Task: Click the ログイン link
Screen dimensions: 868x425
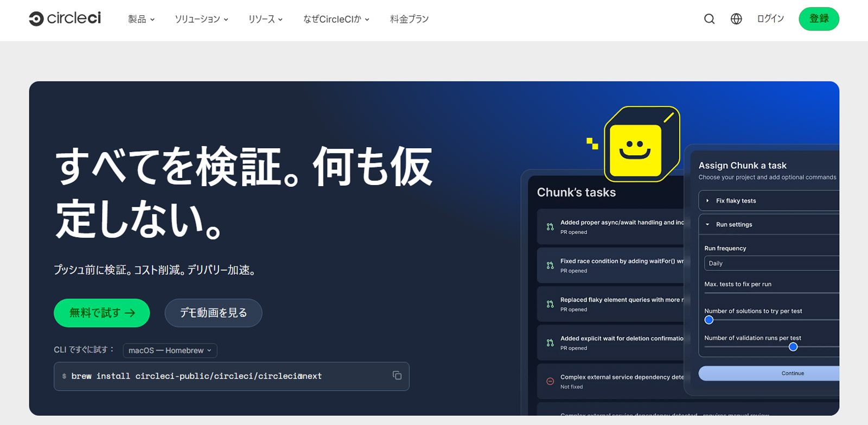Action: tap(770, 19)
